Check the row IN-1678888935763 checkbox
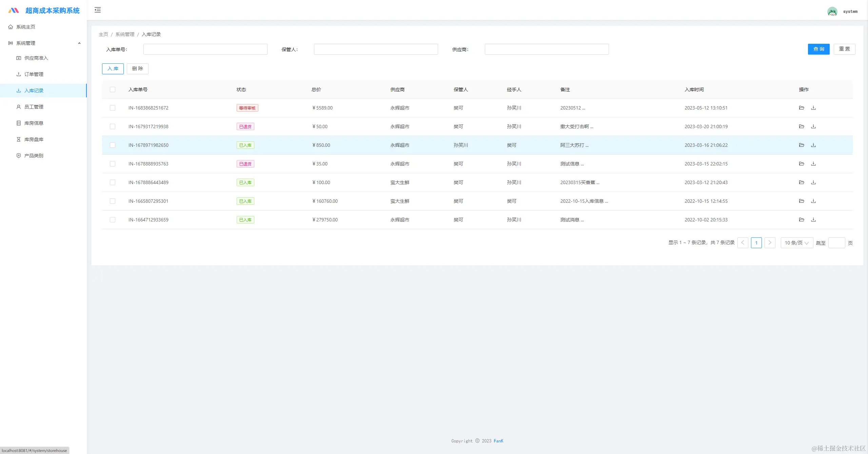This screenshot has width=868, height=454. pyautogui.click(x=113, y=164)
